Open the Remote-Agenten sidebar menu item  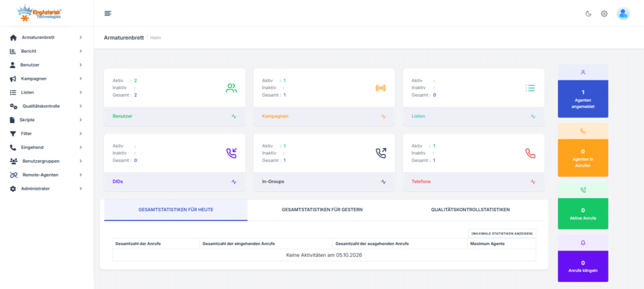click(x=47, y=175)
